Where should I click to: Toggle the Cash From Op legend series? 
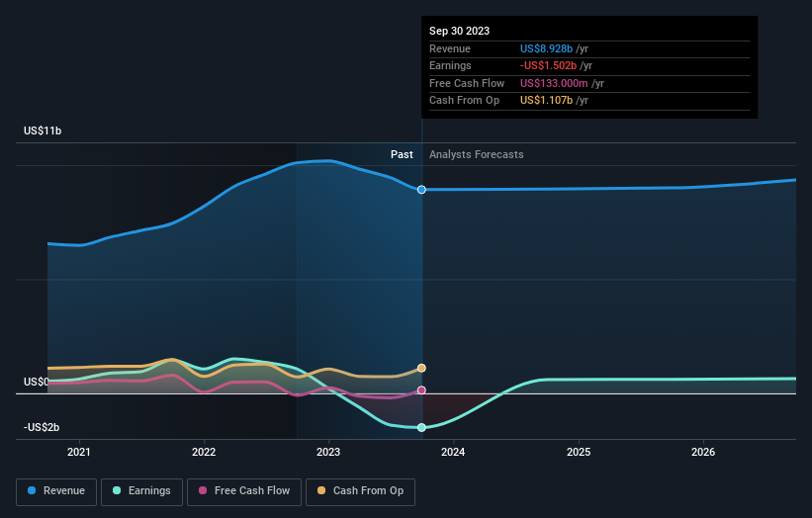[360, 491]
